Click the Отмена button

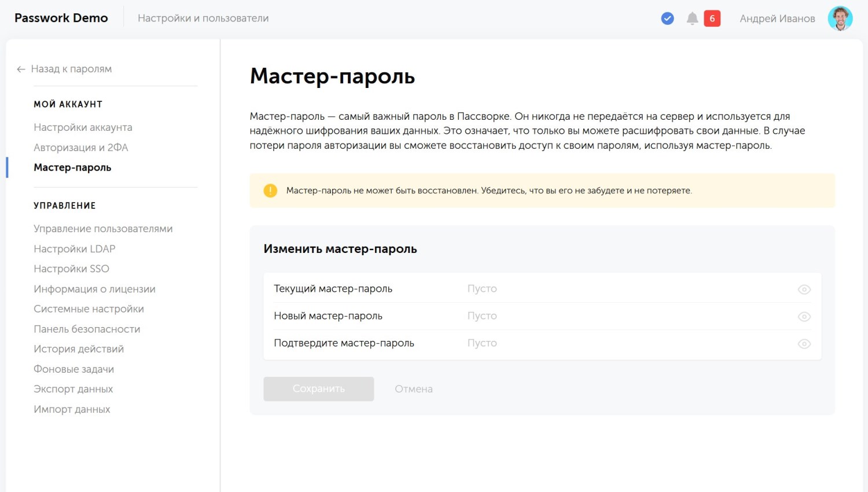[413, 389]
